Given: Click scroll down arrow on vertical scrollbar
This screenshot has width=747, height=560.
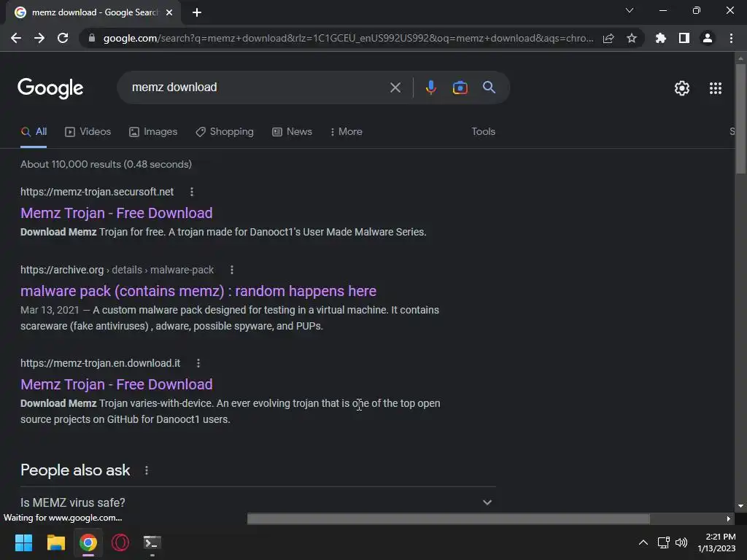Looking at the screenshot, I should [740, 506].
